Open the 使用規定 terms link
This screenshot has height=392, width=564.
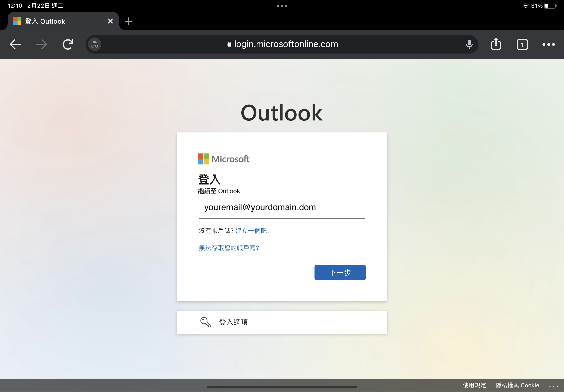(x=474, y=385)
